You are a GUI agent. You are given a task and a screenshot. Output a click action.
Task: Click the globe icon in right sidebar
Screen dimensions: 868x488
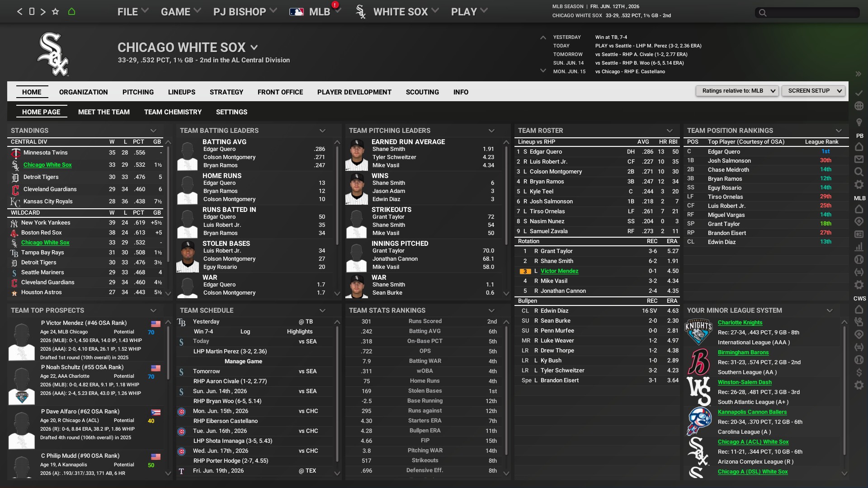tap(859, 106)
